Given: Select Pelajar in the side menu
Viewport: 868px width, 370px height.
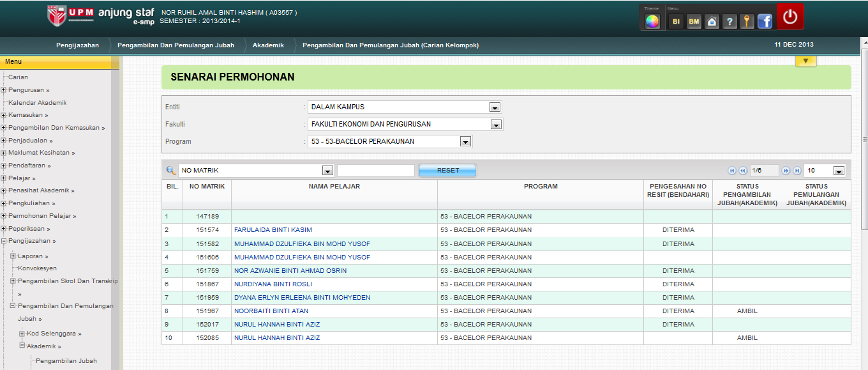Looking at the screenshot, I should coord(22,178).
